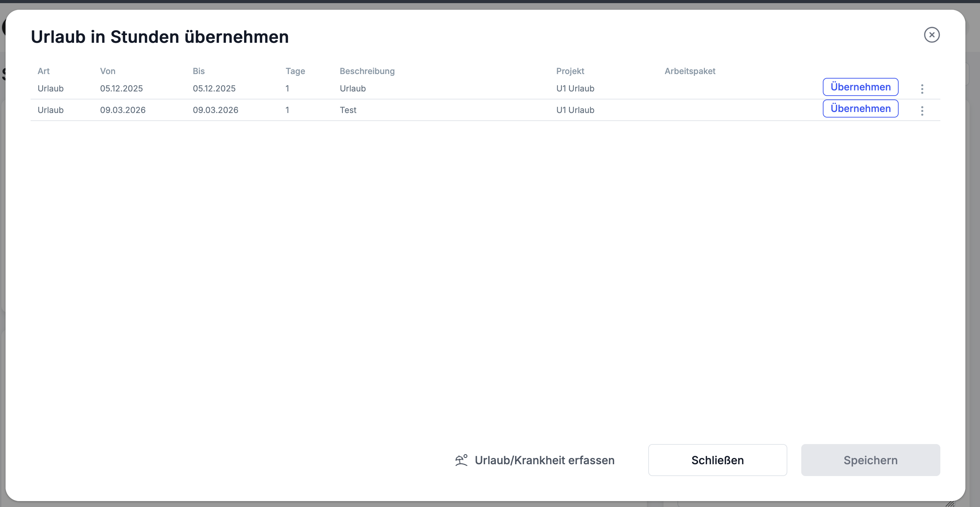Select the Test description cell
Image resolution: width=980 pixels, height=507 pixels.
point(348,110)
